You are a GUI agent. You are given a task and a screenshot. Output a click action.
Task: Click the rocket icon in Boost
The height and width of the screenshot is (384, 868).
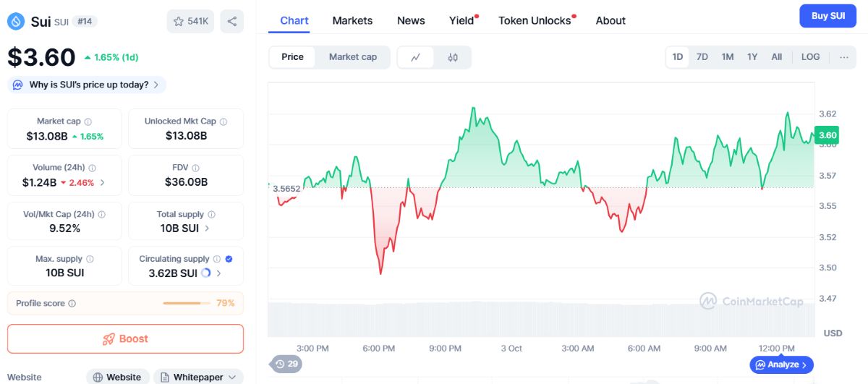pyautogui.click(x=109, y=338)
